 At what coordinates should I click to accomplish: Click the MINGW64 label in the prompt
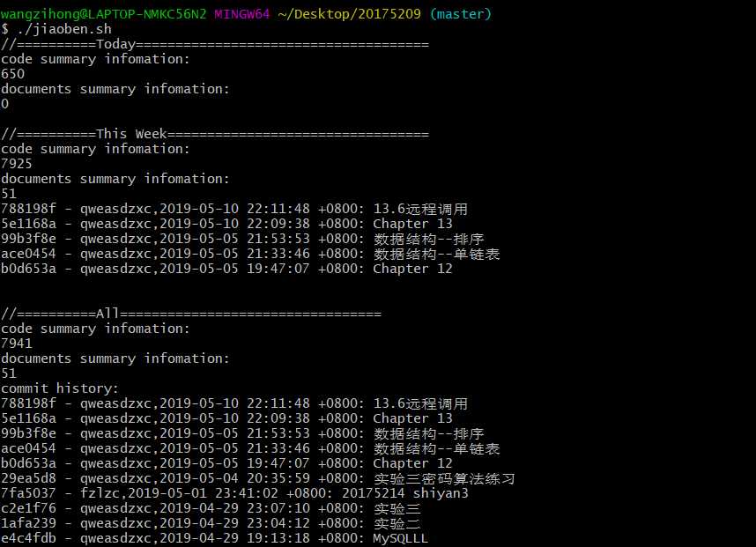pos(241,14)
